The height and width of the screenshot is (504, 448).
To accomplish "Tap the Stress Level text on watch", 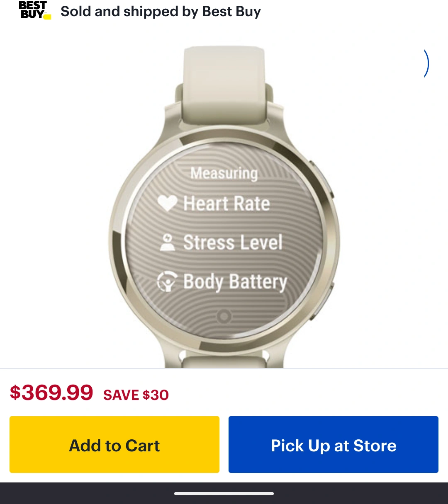I will [233, 242].
